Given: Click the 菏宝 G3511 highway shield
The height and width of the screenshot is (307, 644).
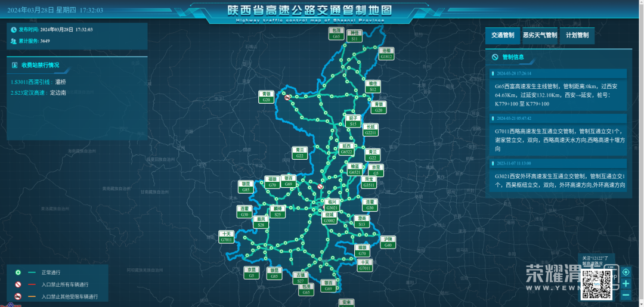Looking at the screenshot, I should pos(369,182).
